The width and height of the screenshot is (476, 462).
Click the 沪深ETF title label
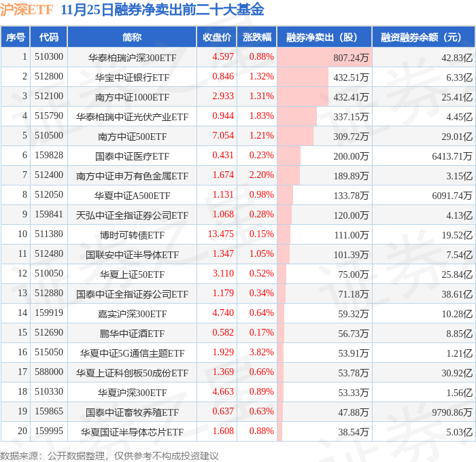tap(27, 10)
